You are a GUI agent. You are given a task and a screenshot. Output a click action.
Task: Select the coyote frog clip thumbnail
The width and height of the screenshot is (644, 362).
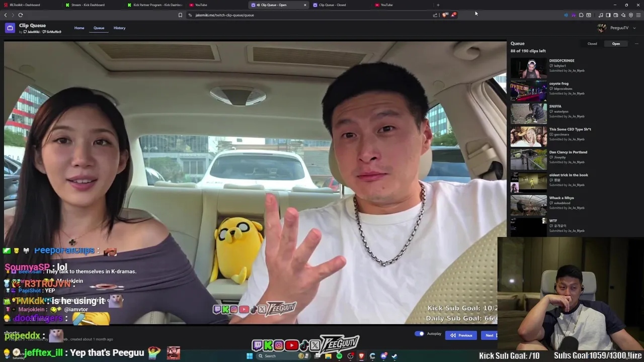(x=528, y=92)
